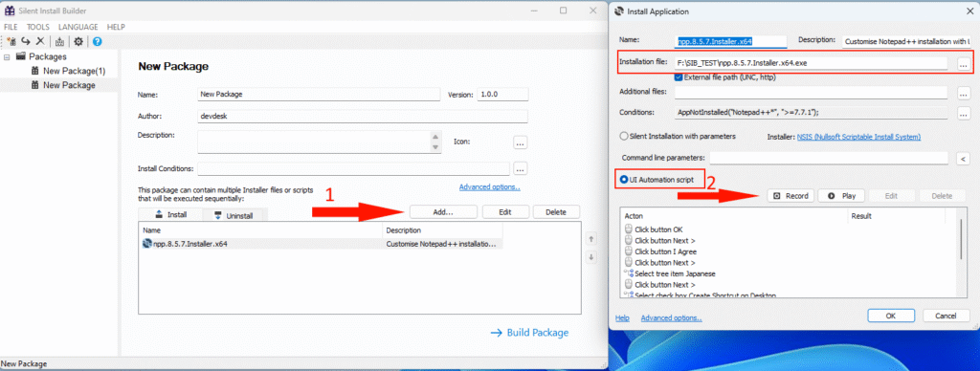Click package Name field 'New Package'
This screenshot has width=980, height=371.
click(319, 95)
